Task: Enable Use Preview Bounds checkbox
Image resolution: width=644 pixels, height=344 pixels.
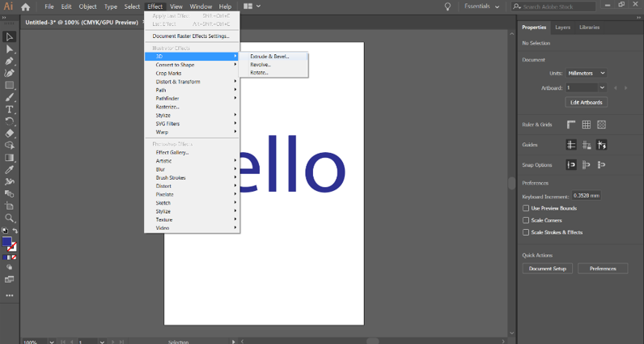Action: point(525,208)
